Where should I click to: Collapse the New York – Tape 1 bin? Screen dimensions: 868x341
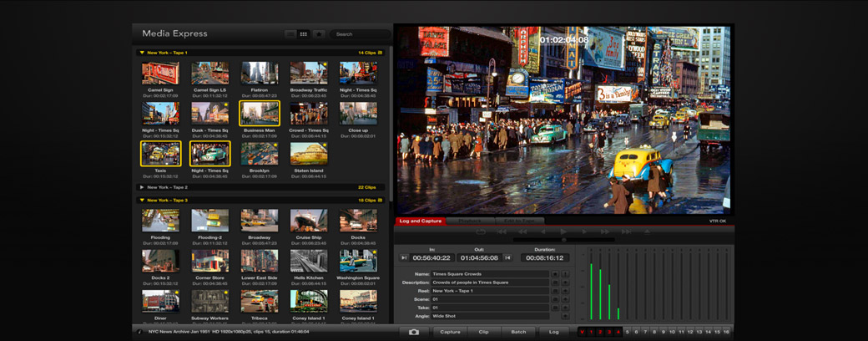[x=142, y=53]
